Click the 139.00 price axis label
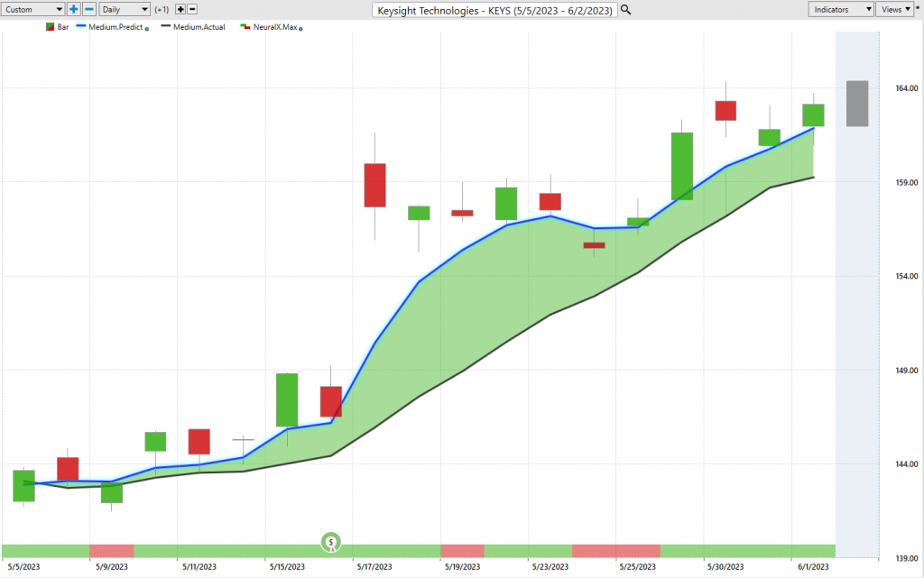This screenshot has width=924, height=578. click(907, 558)
